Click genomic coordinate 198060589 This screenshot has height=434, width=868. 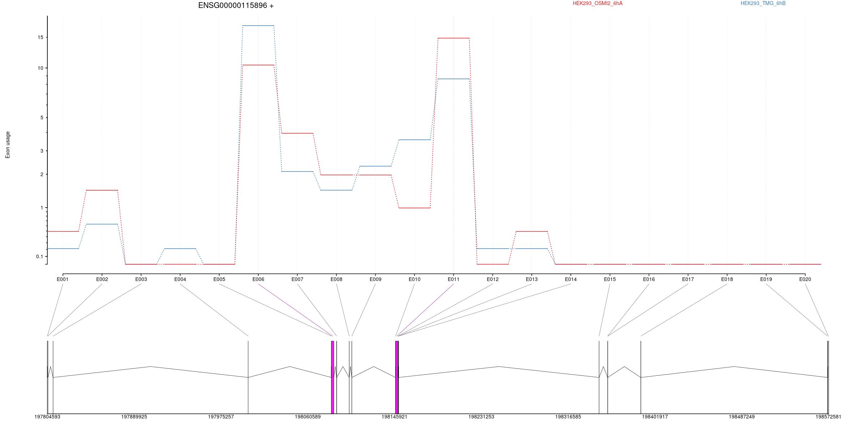click(x=308, y=417)
